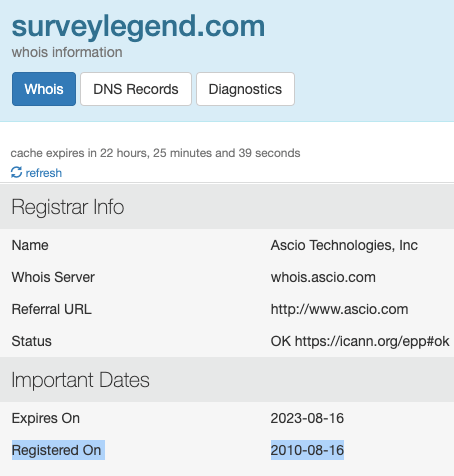Click the cache expires notice text

pos(155,153)
